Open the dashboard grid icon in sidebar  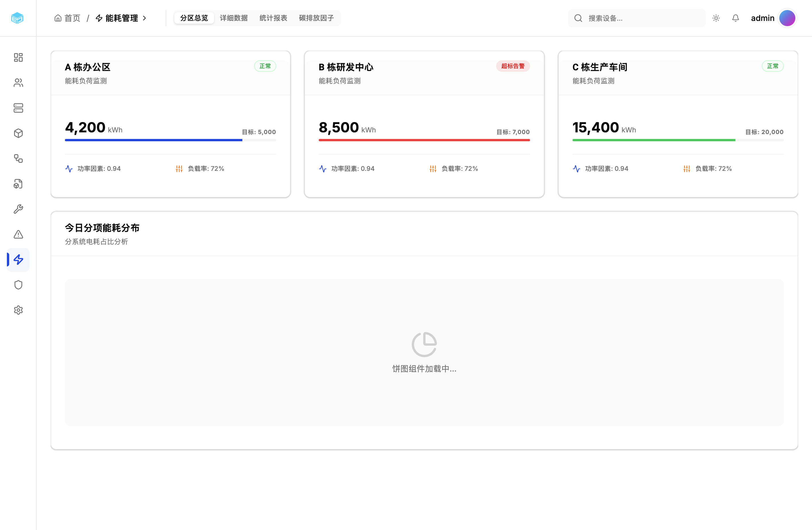[x=18, y=57]
